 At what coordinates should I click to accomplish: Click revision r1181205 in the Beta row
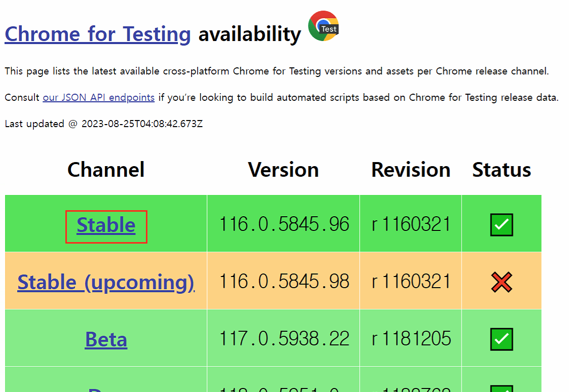(411, 338)
